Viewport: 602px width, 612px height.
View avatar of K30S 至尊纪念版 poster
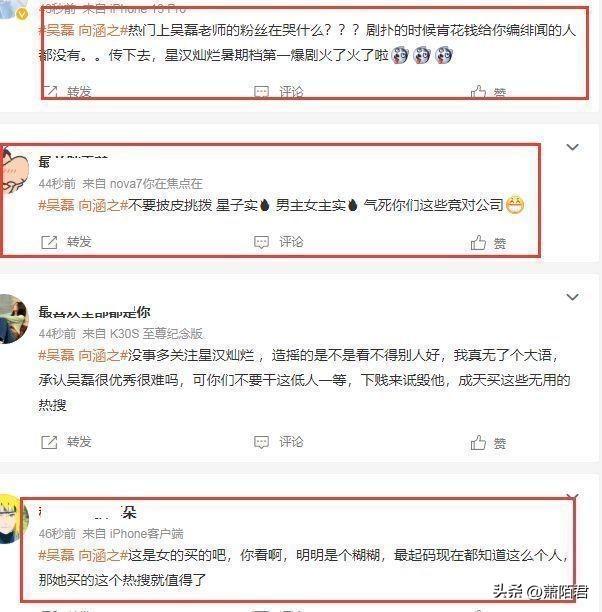(13, 319)
